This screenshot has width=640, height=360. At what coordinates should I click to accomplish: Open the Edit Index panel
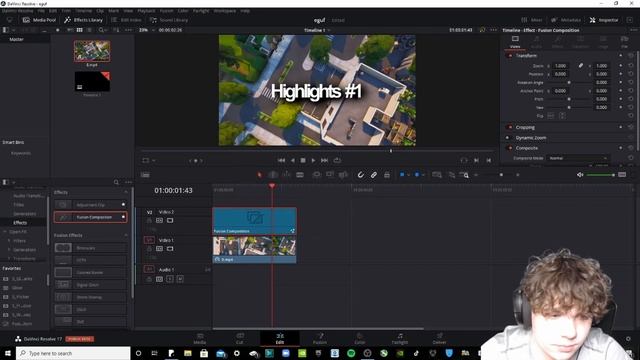[127, 20]
